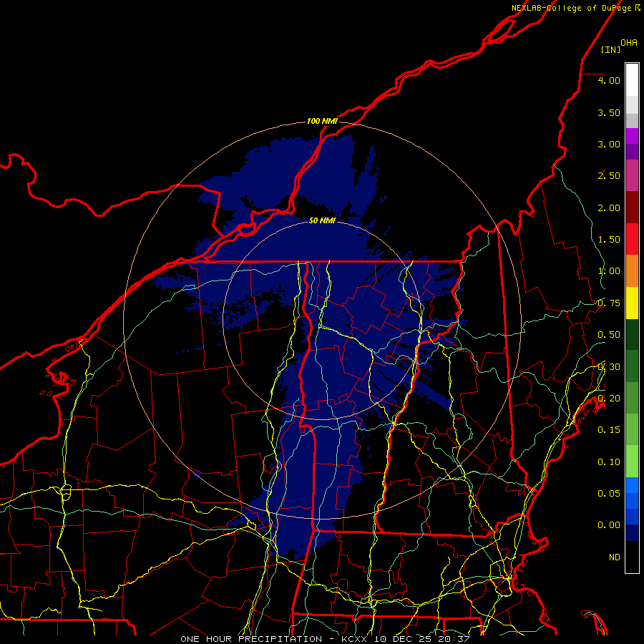Click the bright red legend swatch
This screenshot has height=644, width=644.
632,239
